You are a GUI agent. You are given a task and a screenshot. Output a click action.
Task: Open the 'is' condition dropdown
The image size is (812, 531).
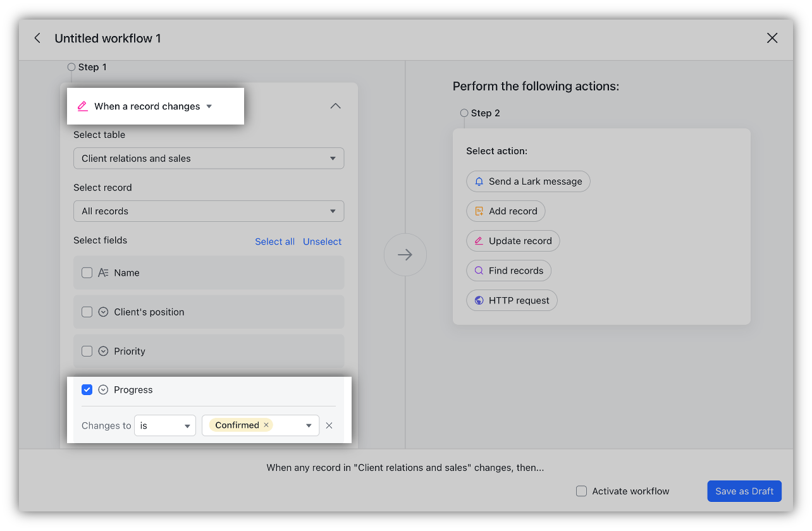(164, 425)
